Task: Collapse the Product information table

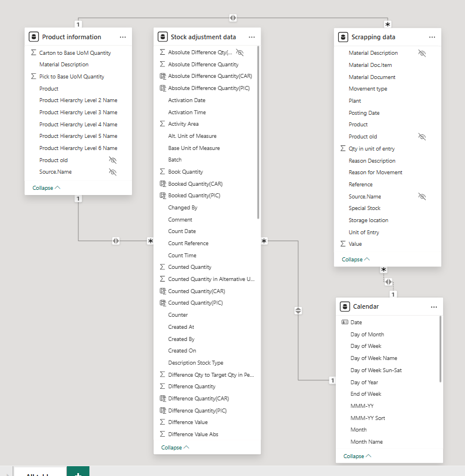Action: pos(46,188)
